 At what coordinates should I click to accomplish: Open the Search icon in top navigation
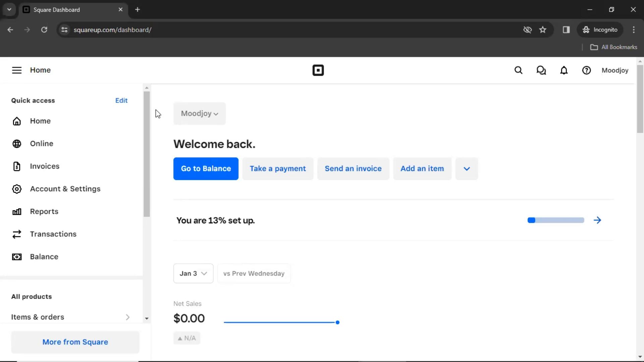pos(518,70)
